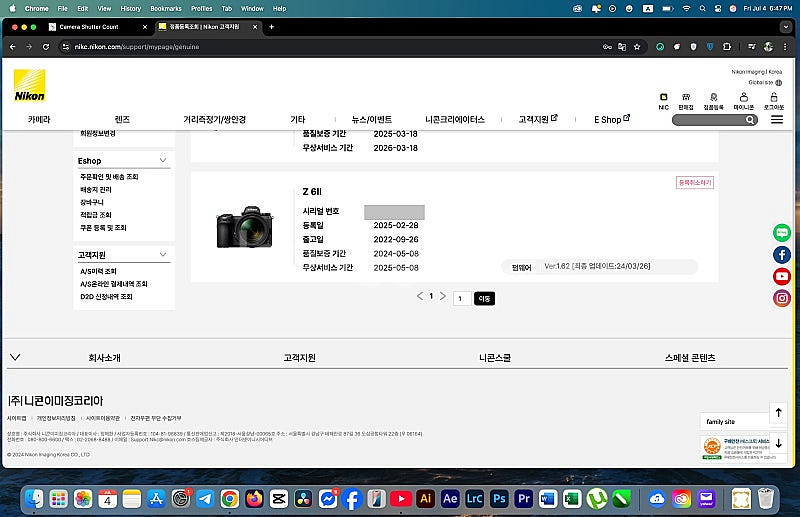Switch to Camera Shutter Count tab
Screen dimensions: 800x517
coord(98,27)
